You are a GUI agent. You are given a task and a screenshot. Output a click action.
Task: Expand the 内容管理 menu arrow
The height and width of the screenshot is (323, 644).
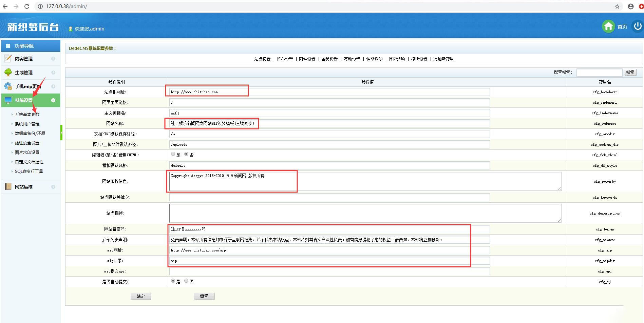click(x=53, y=59)
